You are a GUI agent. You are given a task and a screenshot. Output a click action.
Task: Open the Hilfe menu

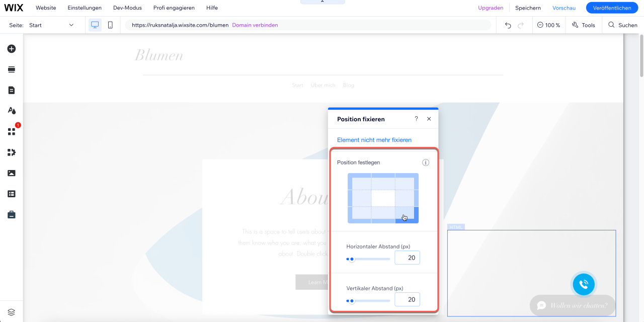(212, 8)
